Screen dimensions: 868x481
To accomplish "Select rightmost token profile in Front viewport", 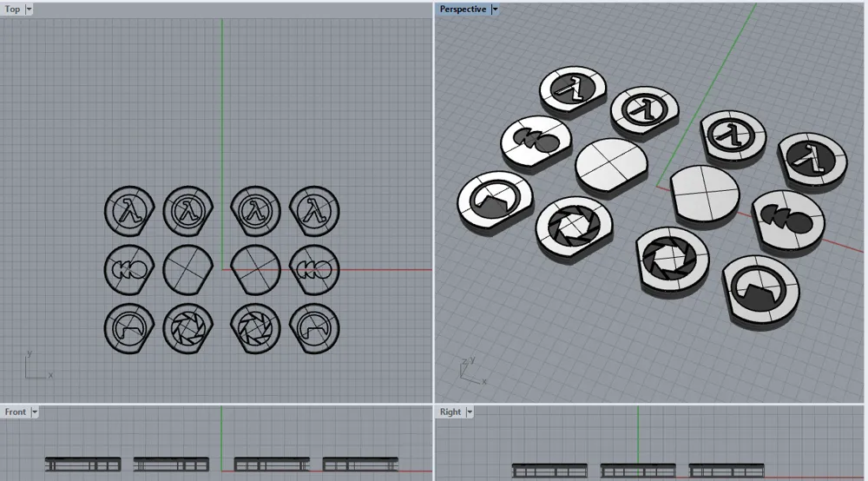I will point(360,464).
